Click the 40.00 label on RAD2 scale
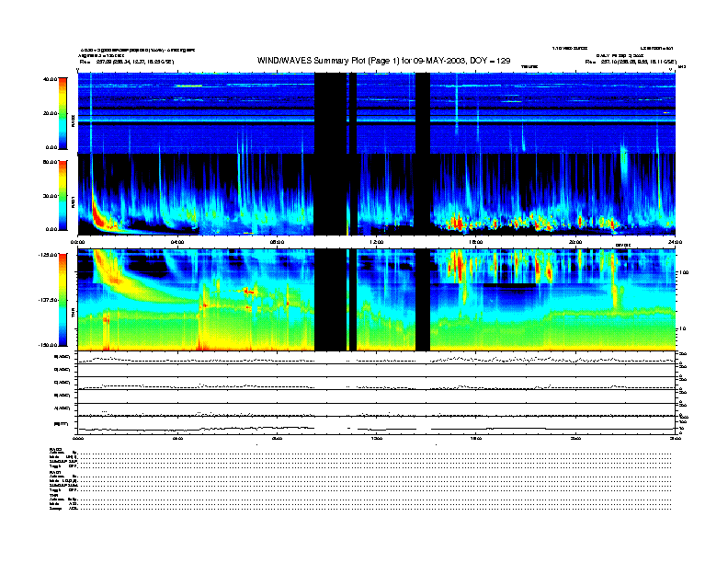 (x=50, y=79)
